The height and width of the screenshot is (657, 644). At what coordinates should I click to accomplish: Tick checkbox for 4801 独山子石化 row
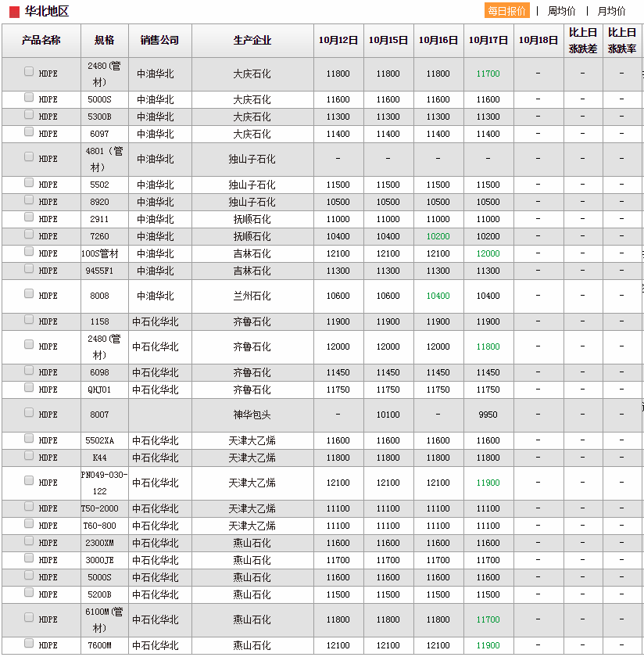[28, 156]
